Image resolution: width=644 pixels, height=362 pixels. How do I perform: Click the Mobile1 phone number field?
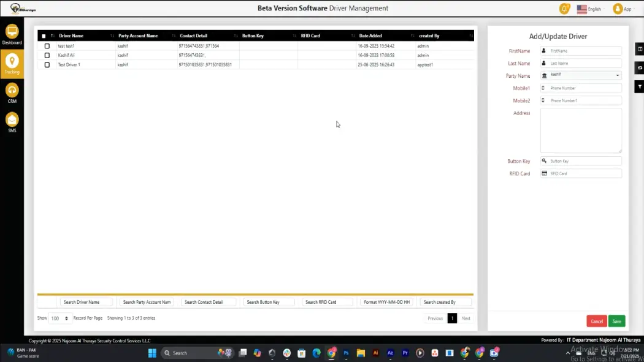click(581, 88)
